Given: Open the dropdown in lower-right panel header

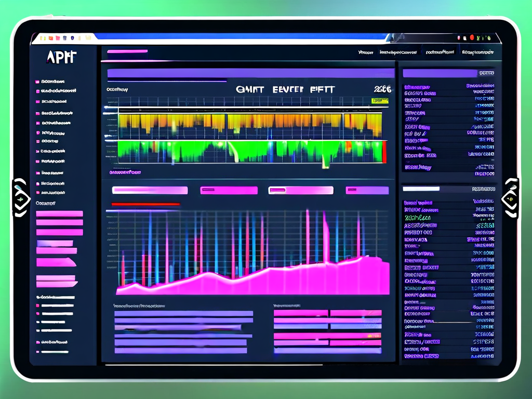Looking at the screenshot, I should (483, 189).
